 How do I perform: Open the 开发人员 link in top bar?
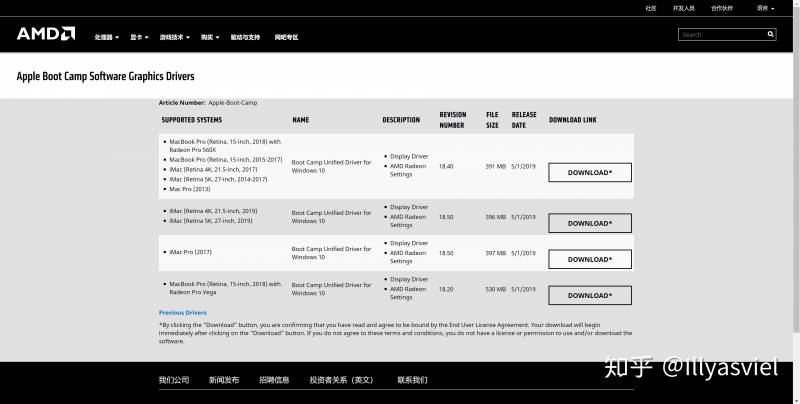click(684, 8)
